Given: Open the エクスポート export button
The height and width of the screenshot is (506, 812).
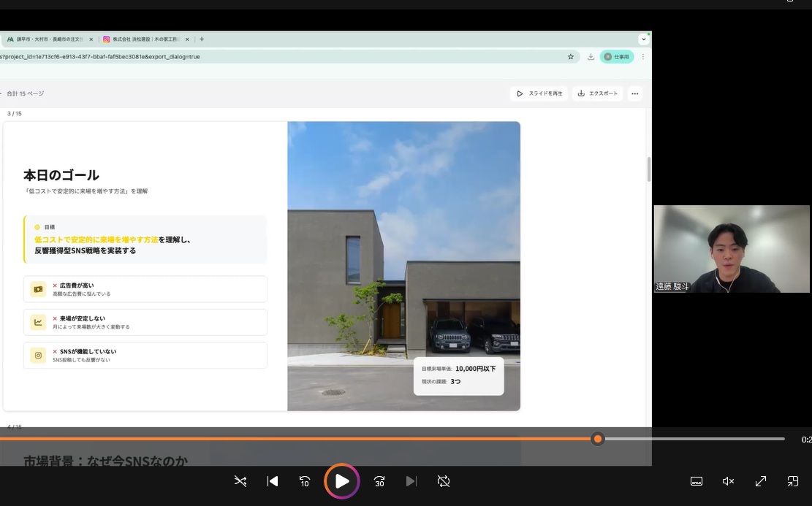Looking at the screenshot, I should [x=597, y=93].
